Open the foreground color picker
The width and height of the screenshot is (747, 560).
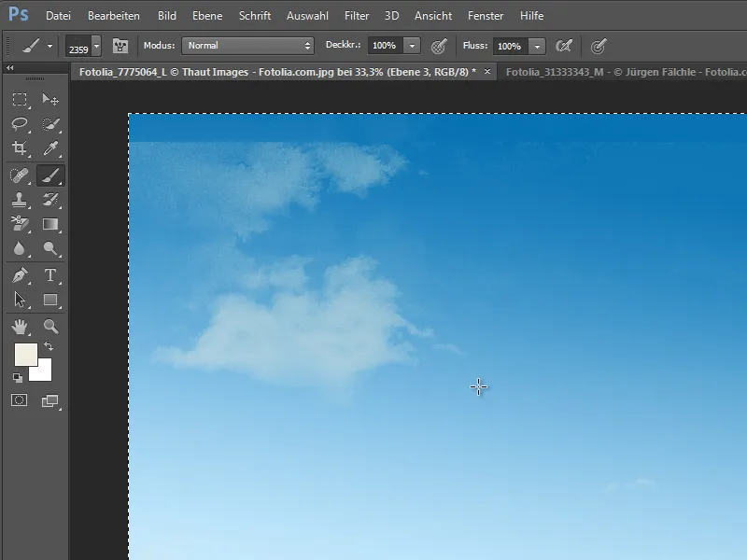[x=26, y=355]
